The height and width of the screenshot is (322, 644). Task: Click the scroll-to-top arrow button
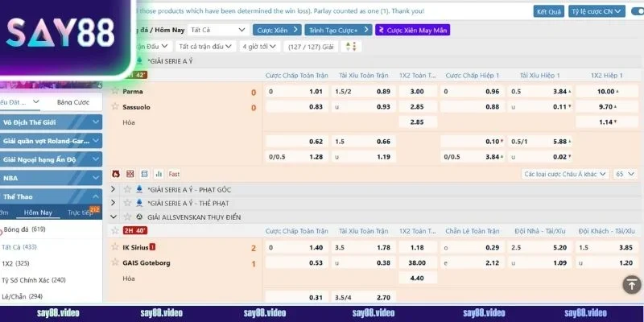coord(632,284)
